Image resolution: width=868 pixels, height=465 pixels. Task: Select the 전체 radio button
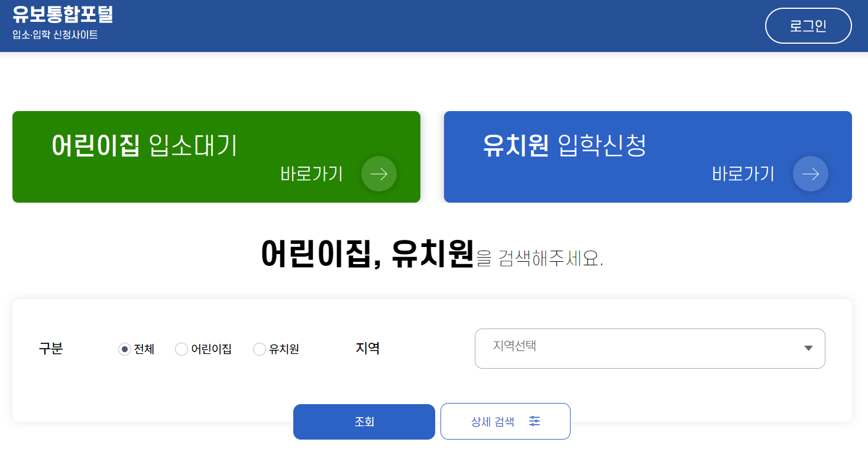pyautogui.click(x=124, y=349)
